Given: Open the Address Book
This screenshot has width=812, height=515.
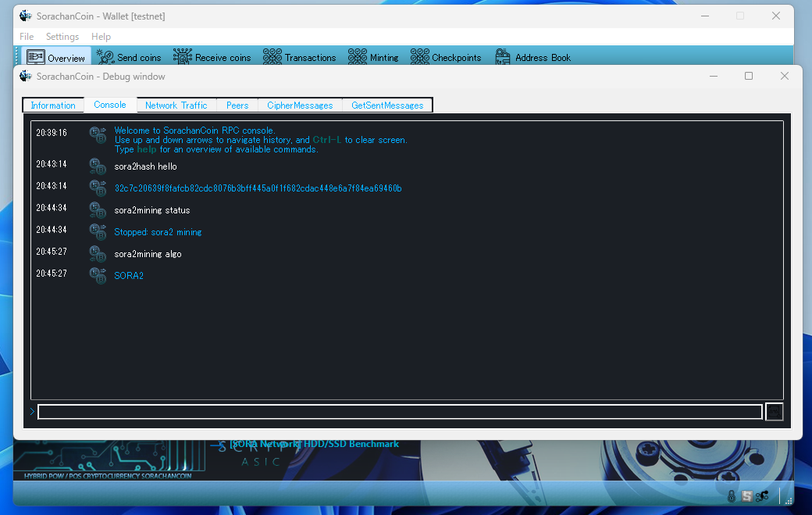Looking at the screenshot, I should click(x=532, y=57).
